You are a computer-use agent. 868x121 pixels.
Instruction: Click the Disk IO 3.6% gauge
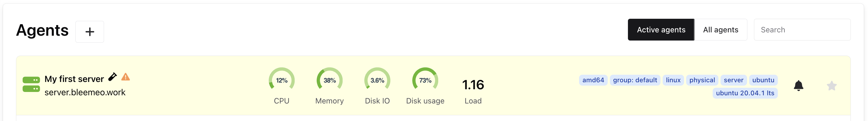[x=377, y=80]
